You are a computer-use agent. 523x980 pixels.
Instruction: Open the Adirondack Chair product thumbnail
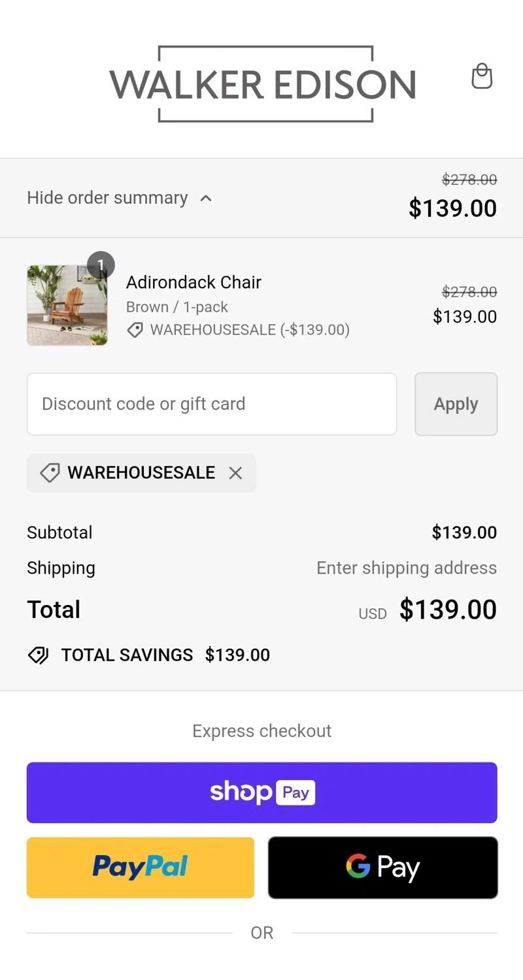click(x=67, y=305)
